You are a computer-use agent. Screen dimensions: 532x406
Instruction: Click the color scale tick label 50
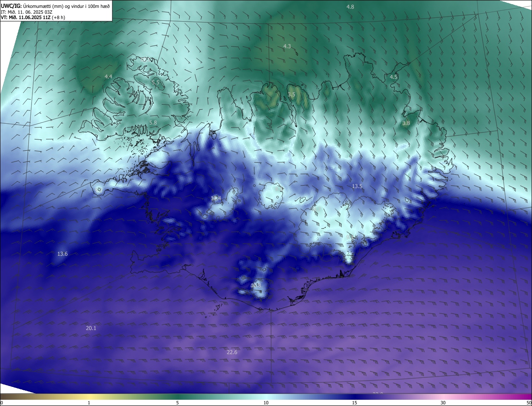point(529,403)
